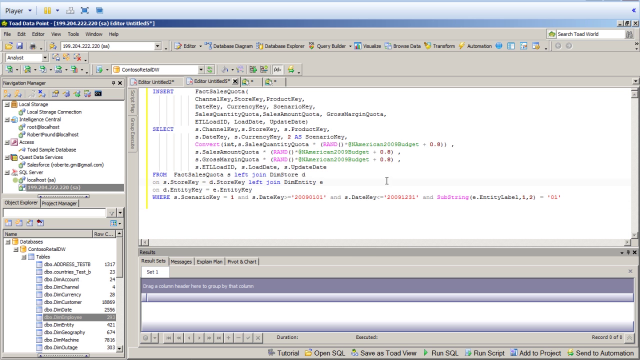Select dbo.DimGeography table
The image size is (640, 360).
coord(64,333)
